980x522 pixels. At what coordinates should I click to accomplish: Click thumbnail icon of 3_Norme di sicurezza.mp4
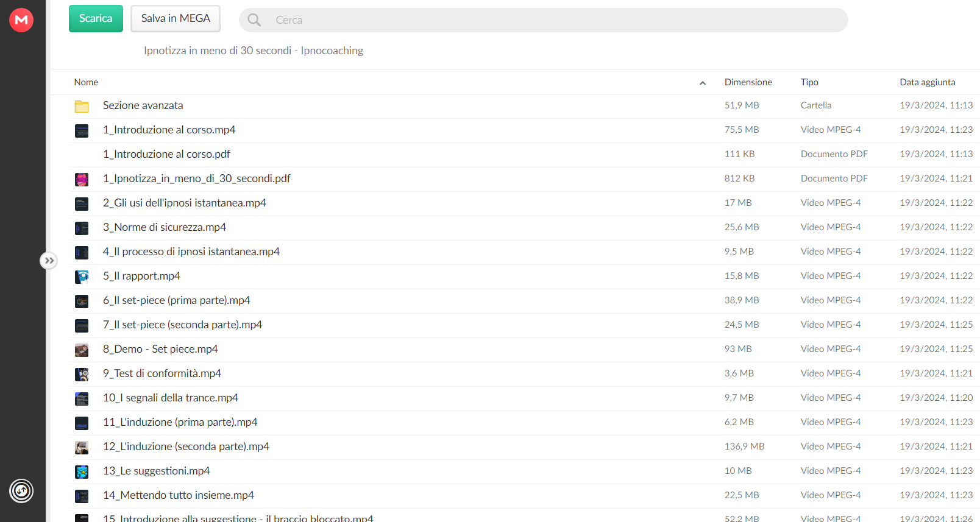click(x=82, y=228)
